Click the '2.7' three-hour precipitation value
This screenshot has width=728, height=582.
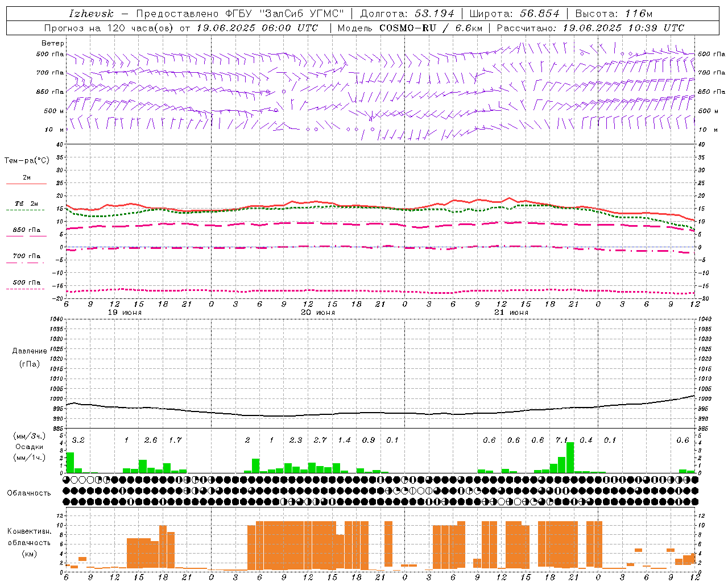point(320,440)
